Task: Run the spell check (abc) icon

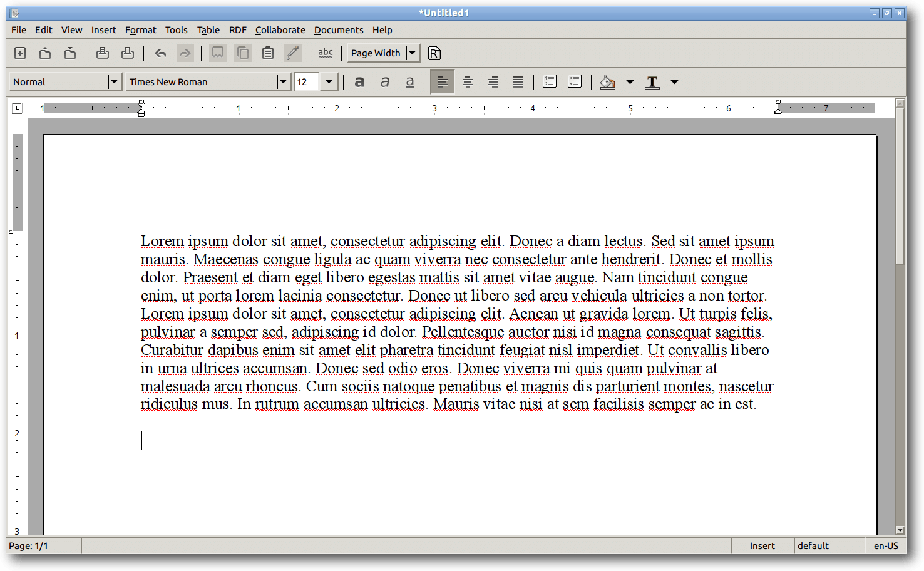Action: coord(326,53)
